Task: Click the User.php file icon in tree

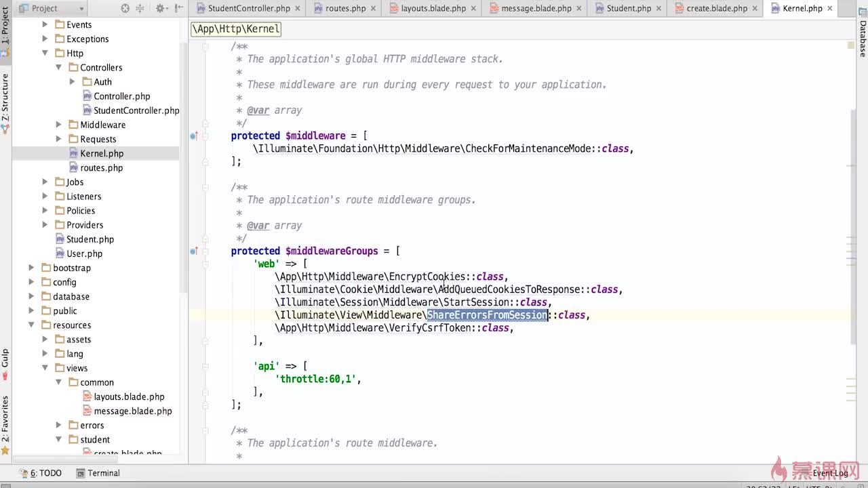Action: click(60, 253)
